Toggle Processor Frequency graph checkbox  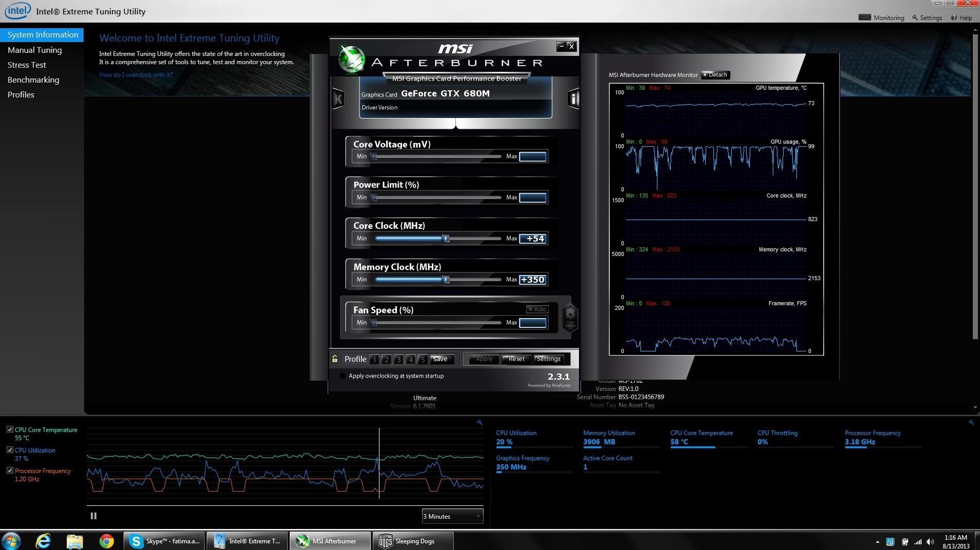[10, 470]
